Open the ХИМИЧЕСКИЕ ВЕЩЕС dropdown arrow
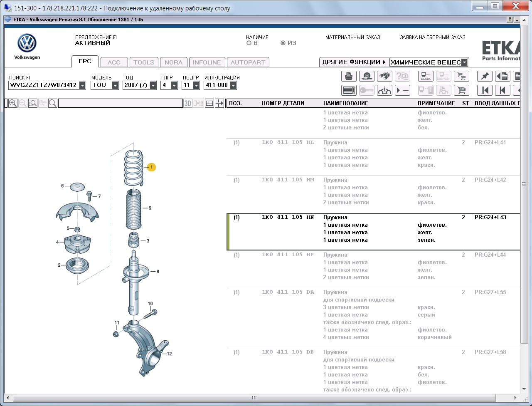The image size is (532, 406). pyautogui.click(x=465, y=62)
